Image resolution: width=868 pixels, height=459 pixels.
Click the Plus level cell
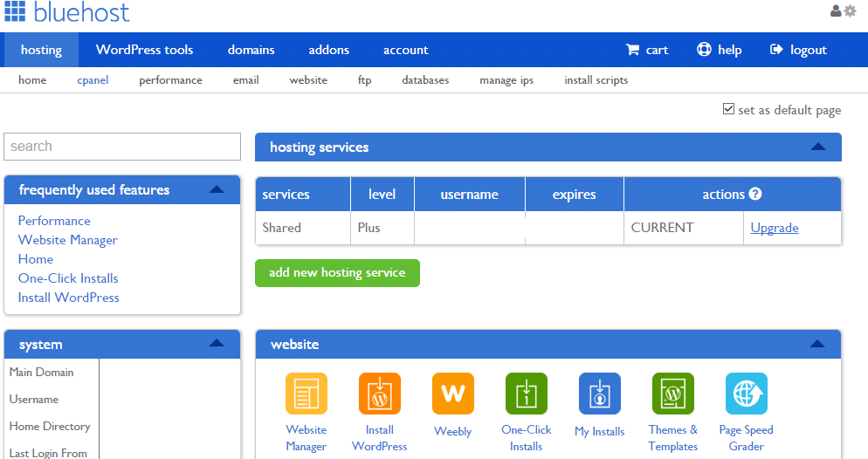point(382,228)
